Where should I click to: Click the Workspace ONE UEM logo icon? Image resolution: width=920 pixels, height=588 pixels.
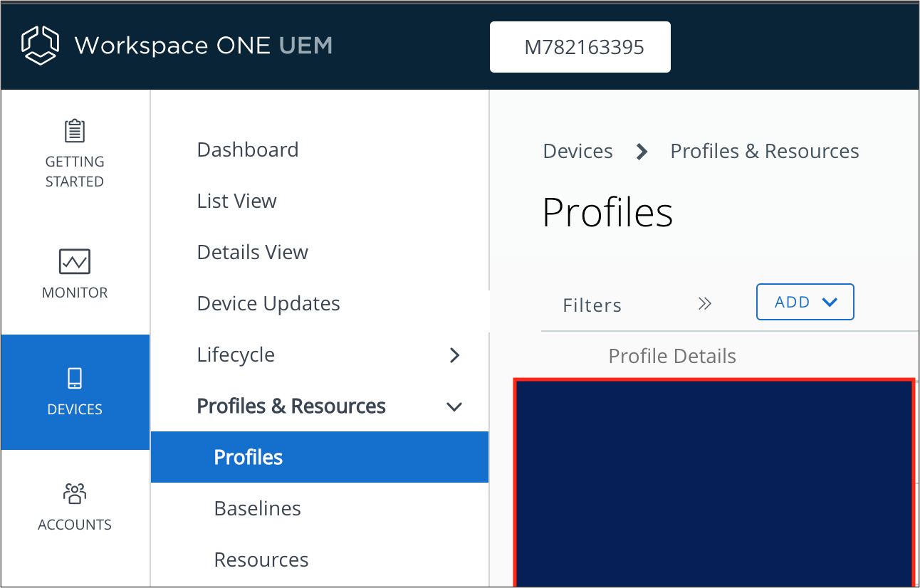click(39, 46)
